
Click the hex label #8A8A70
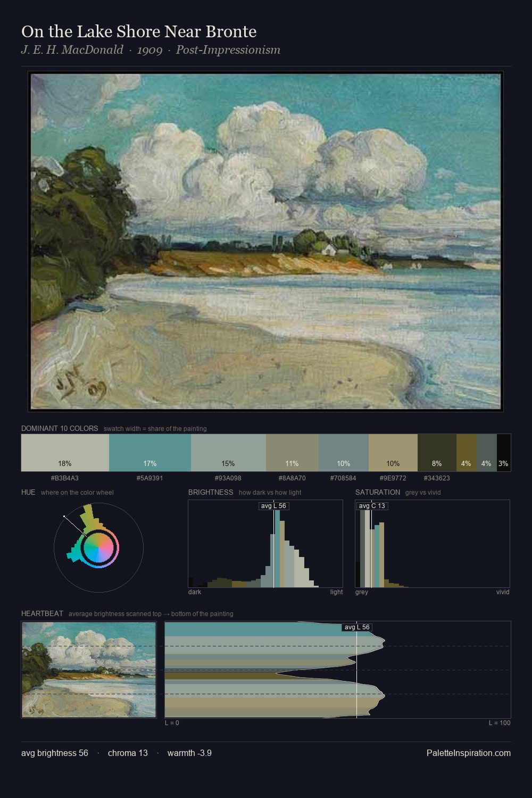point(292,478)
